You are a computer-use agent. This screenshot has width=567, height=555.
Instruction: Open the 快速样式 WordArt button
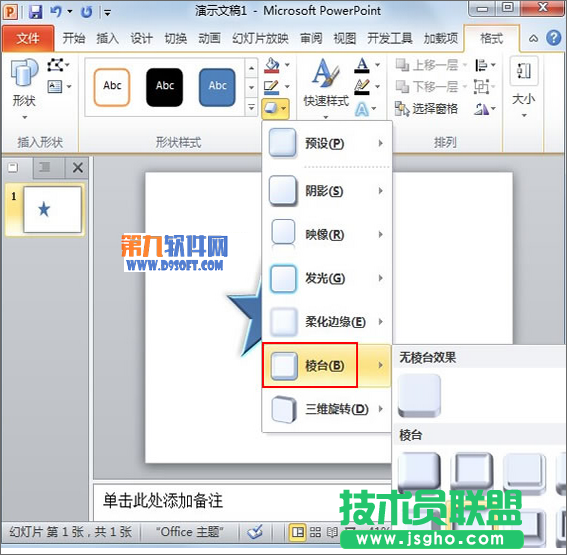(x=326, y=89)
